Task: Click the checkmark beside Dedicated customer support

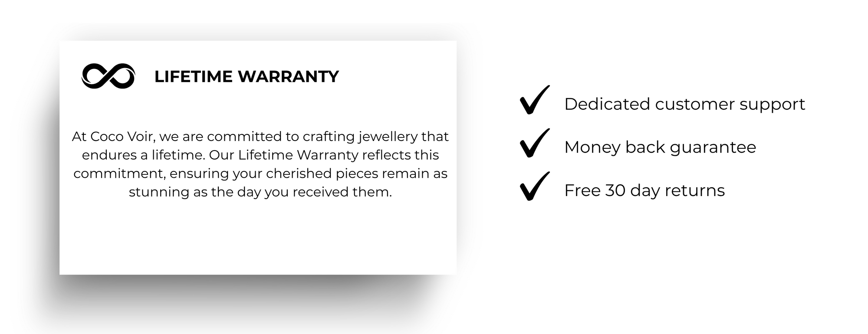Action: (x=534, y=101)
